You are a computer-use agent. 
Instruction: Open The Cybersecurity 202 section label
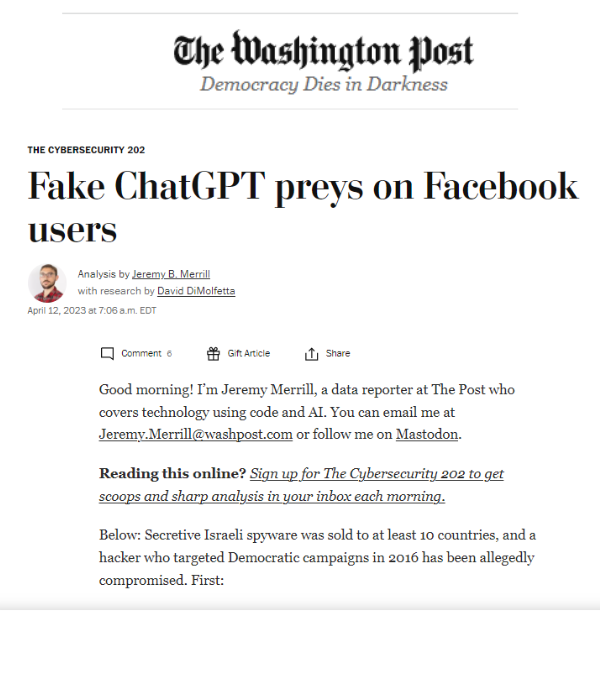tap(86, 150)
